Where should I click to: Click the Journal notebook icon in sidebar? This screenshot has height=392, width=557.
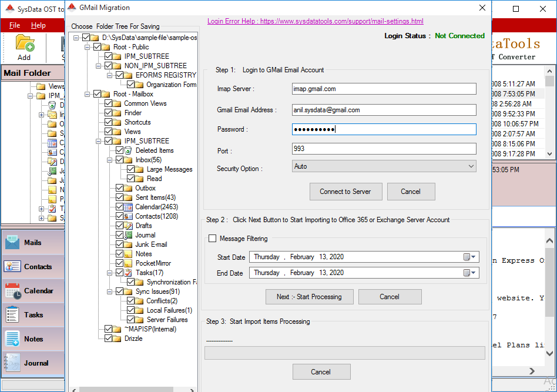pos(12,363)
